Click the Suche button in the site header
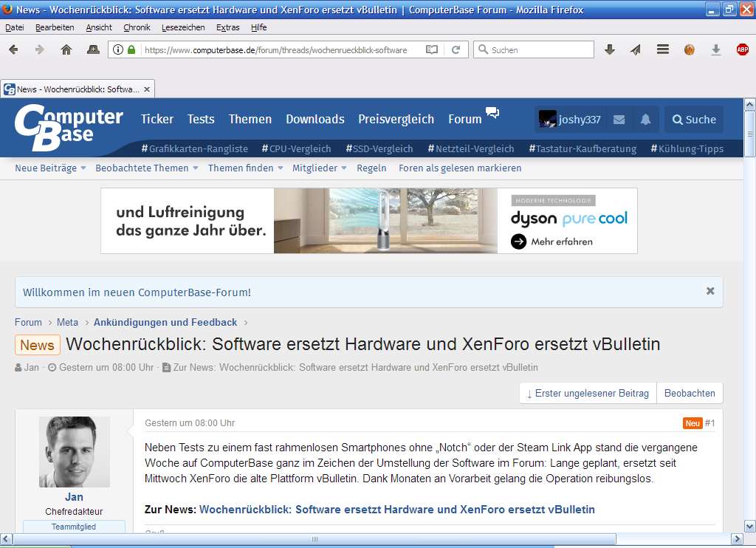This screenshot has height=548, width=756. pos(694,119)
